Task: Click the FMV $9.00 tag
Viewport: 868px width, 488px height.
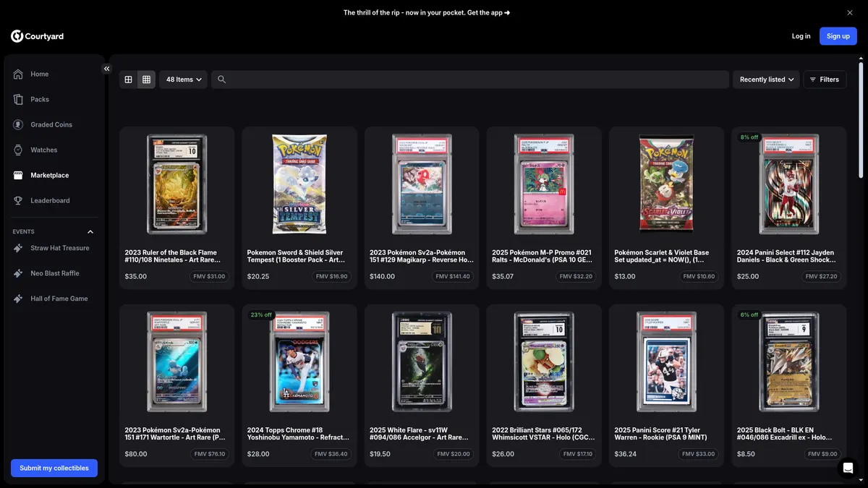Action: (823, 454)
